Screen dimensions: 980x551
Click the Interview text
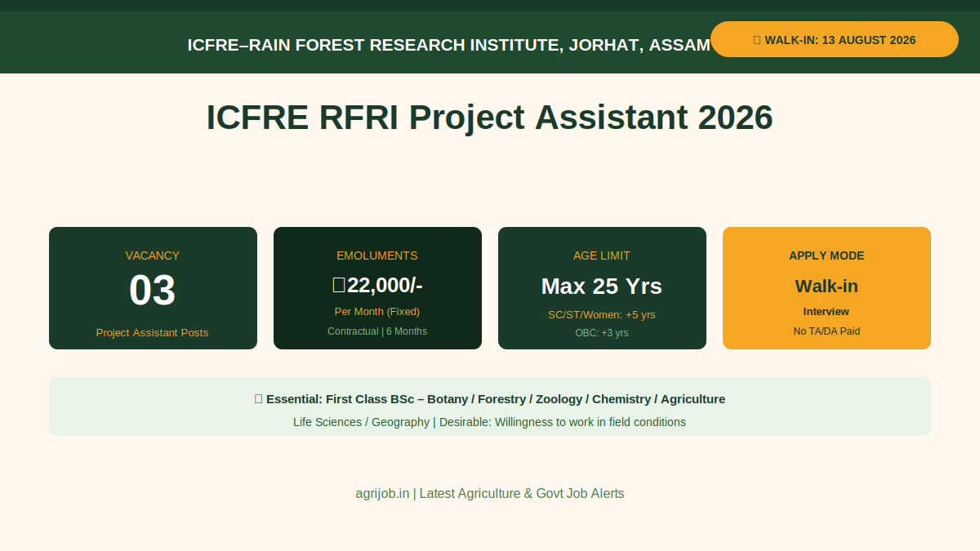pos(826,312)
